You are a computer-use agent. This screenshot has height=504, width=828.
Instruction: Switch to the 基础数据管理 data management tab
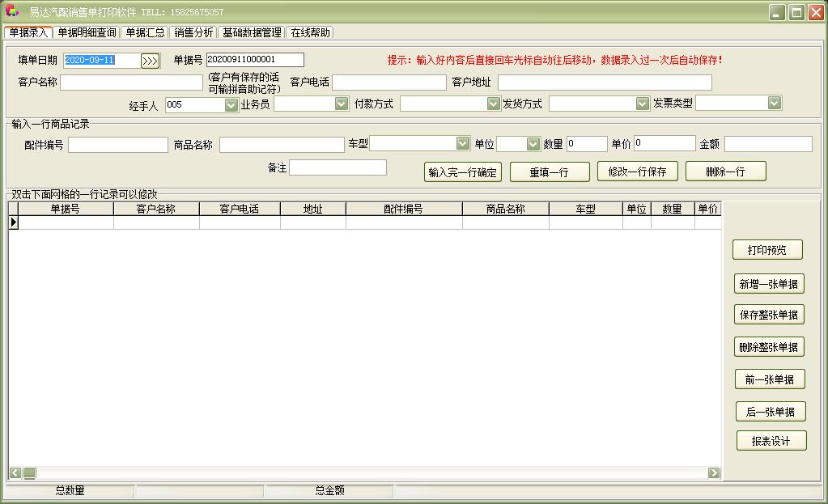click(250, 33)
